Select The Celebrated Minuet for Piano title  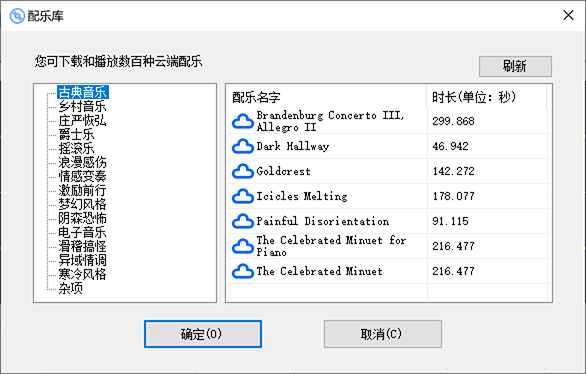pyautogui.click(x=331, y=246)
